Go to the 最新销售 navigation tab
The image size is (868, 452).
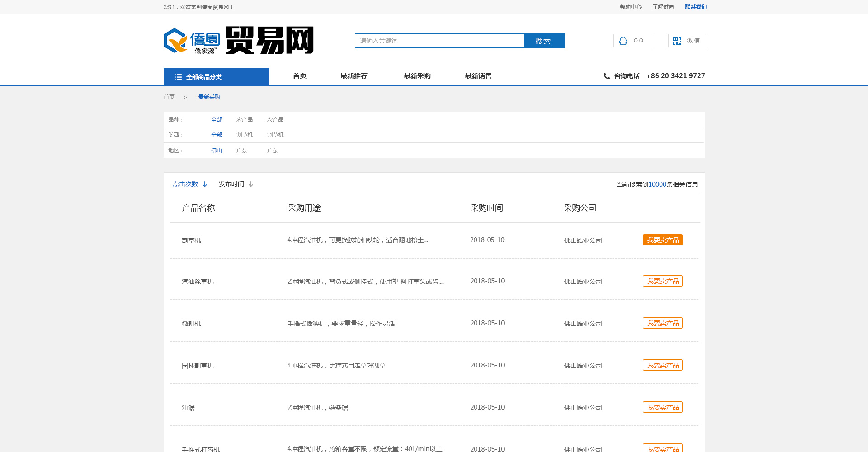click(478, 76)
